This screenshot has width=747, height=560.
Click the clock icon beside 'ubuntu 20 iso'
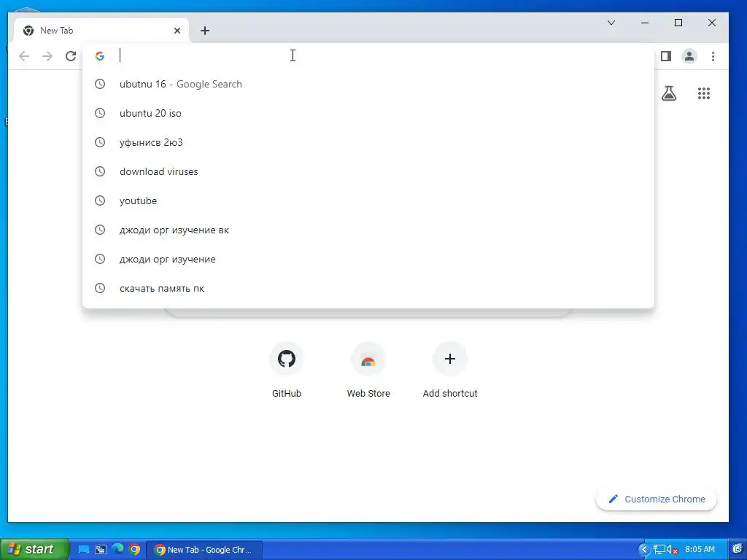[x=99, y=113]
